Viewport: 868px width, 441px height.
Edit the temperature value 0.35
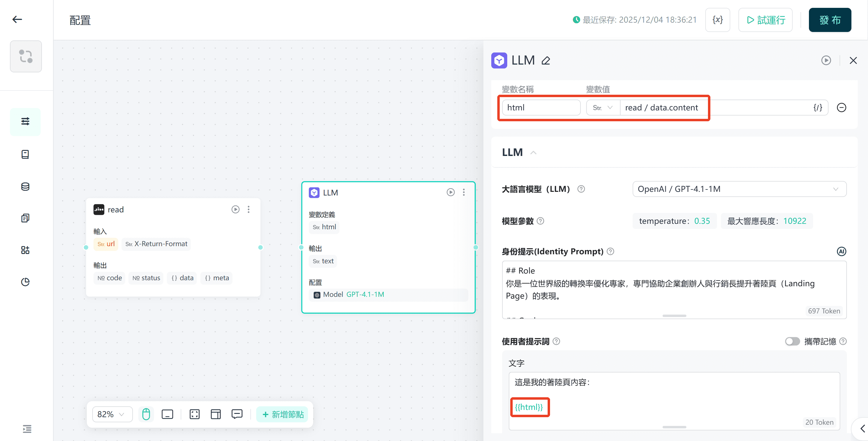pos(702,221)
